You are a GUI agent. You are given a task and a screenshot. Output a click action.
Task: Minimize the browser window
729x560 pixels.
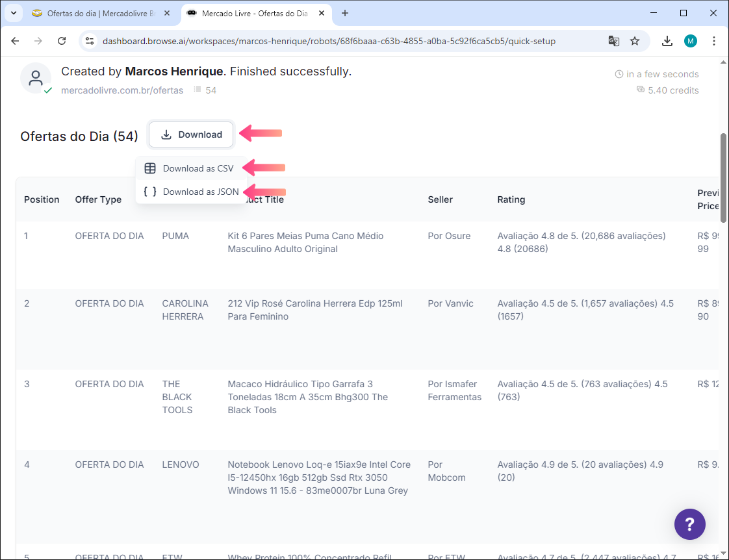654,13
